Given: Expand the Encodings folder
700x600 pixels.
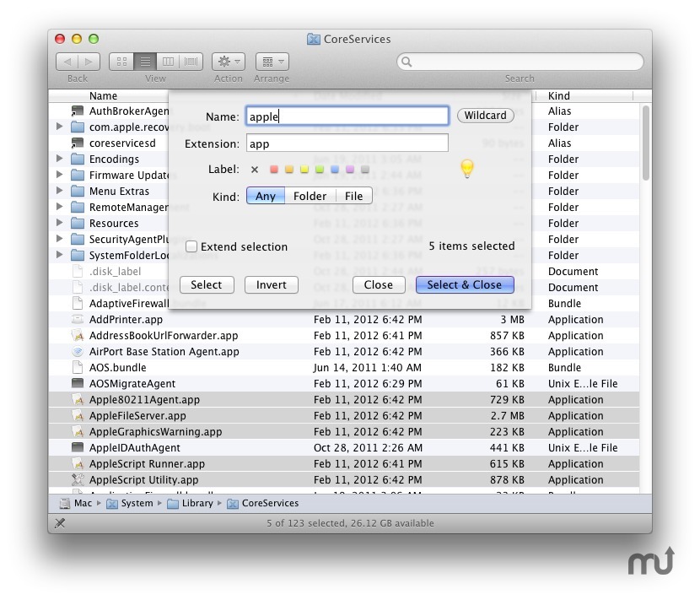Looking at the screenshot, I should coord(59,159).
